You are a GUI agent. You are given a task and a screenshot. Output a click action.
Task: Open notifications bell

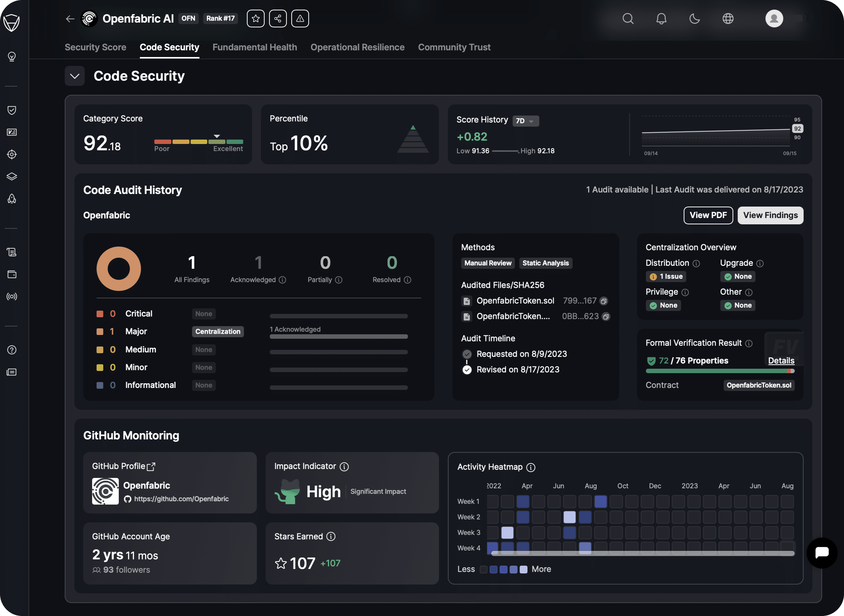tap(662, 19)
